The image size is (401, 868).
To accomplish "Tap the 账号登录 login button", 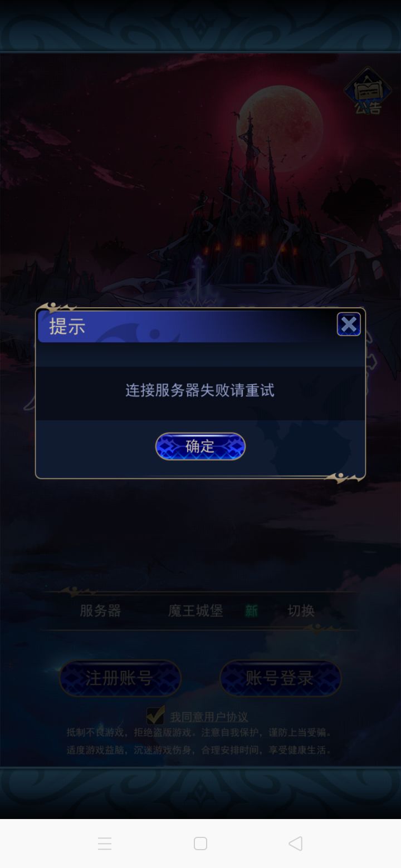I will [x=280, y=678].
